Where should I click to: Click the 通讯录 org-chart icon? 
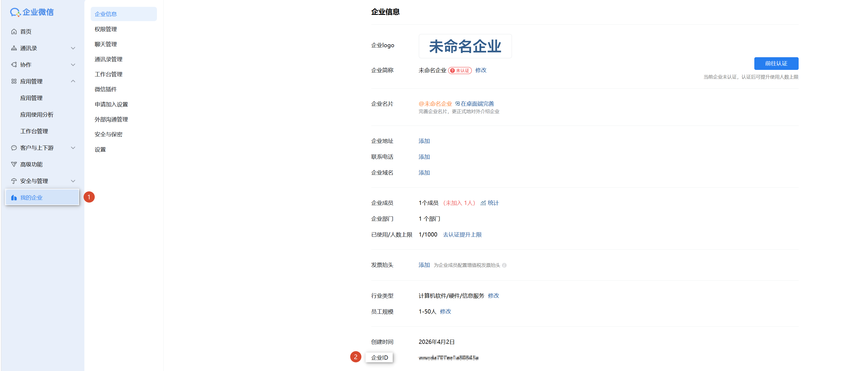tap(14, 48)
